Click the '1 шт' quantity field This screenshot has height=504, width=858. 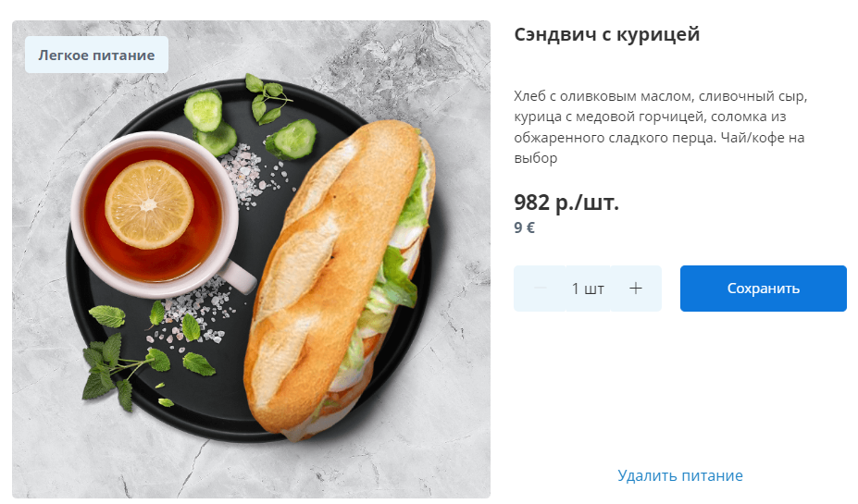tap(588, 289)
